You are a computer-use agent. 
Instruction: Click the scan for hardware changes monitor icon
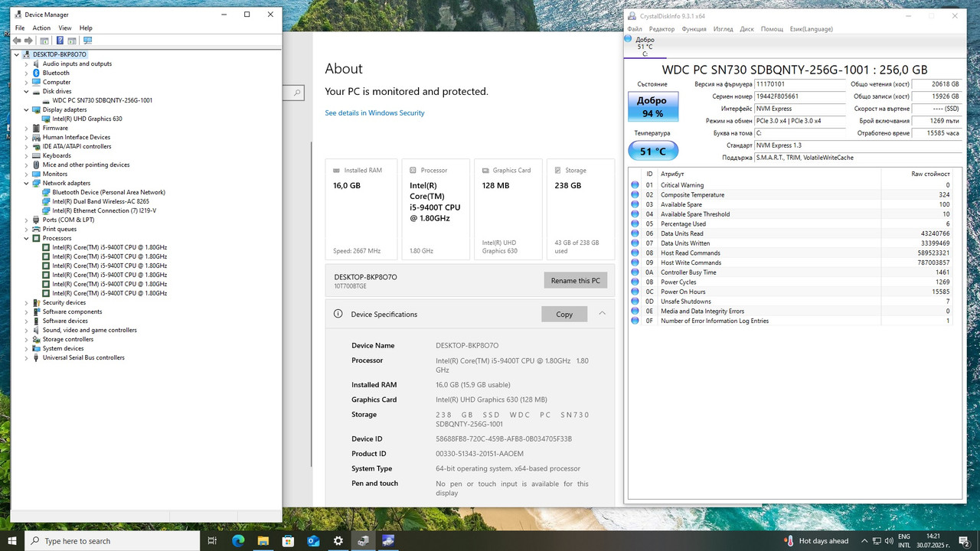[x=87, y=41]
